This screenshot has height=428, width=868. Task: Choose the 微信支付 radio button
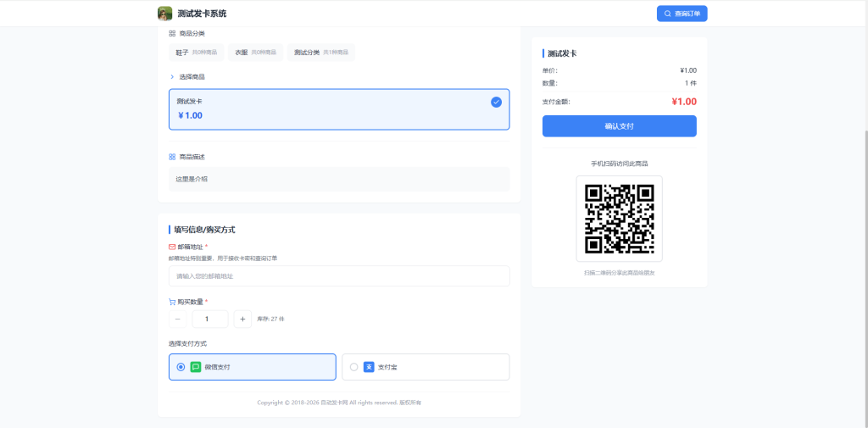[x=181, y=367]
